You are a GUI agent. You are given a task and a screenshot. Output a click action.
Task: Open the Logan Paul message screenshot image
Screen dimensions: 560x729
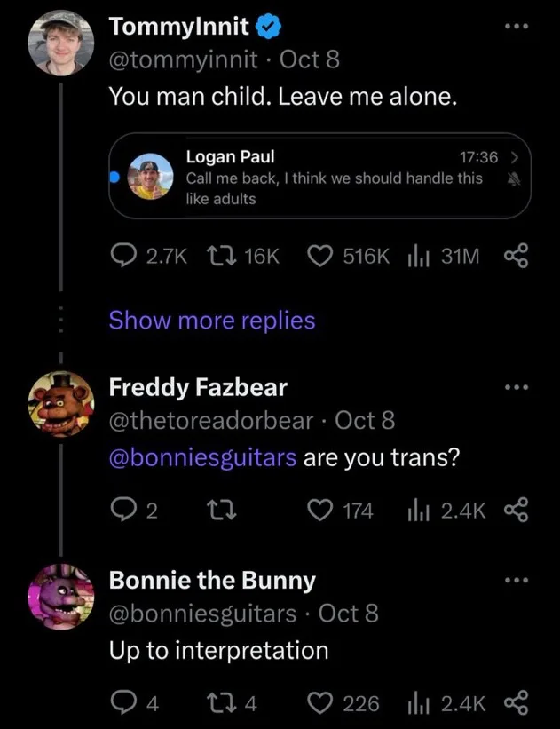click(x=319, y=176)
